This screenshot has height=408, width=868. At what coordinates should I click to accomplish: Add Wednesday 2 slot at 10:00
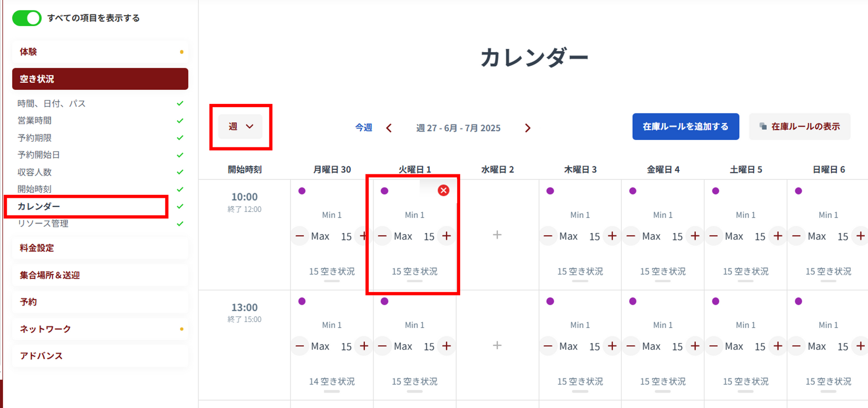[497, 235]
